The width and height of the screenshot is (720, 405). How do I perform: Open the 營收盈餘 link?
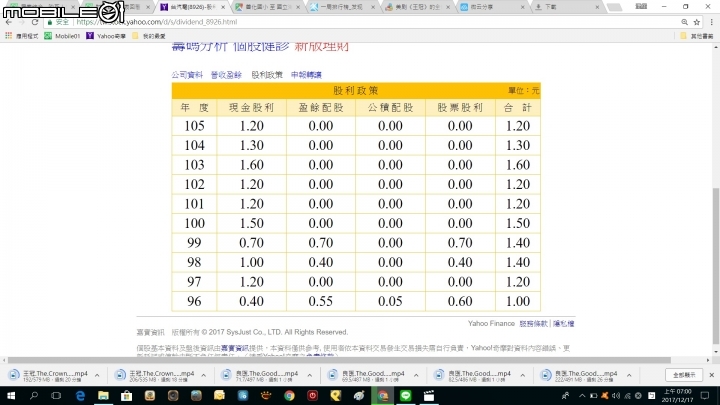click(226, 75)
